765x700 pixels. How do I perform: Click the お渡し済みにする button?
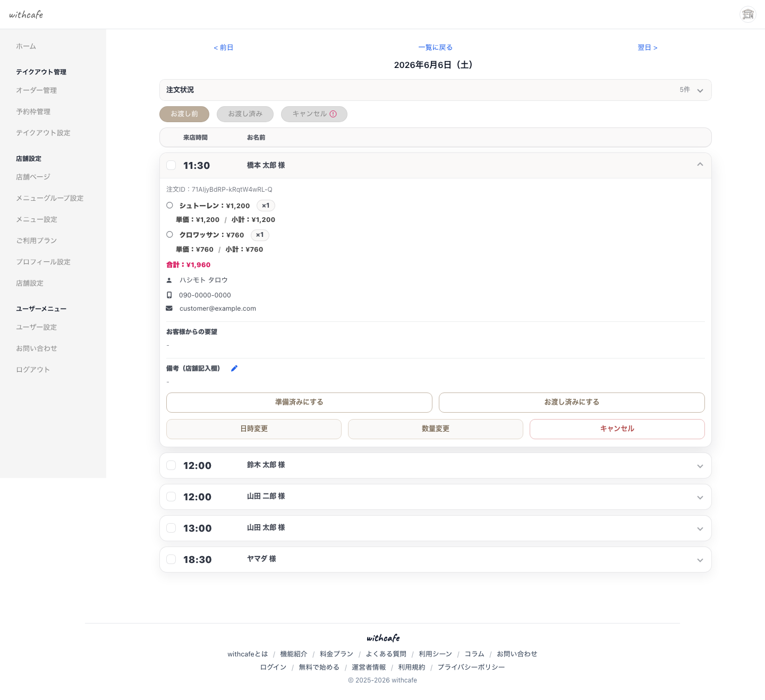tap(572, 403)
